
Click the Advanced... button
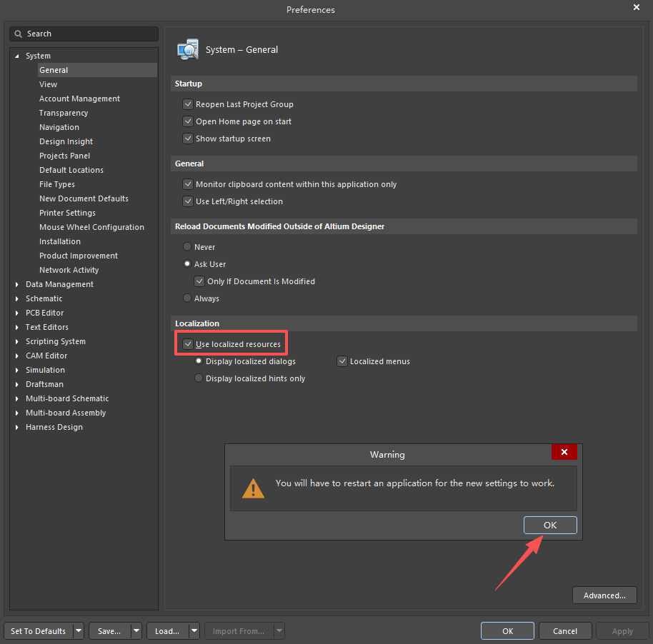(604, 595)
